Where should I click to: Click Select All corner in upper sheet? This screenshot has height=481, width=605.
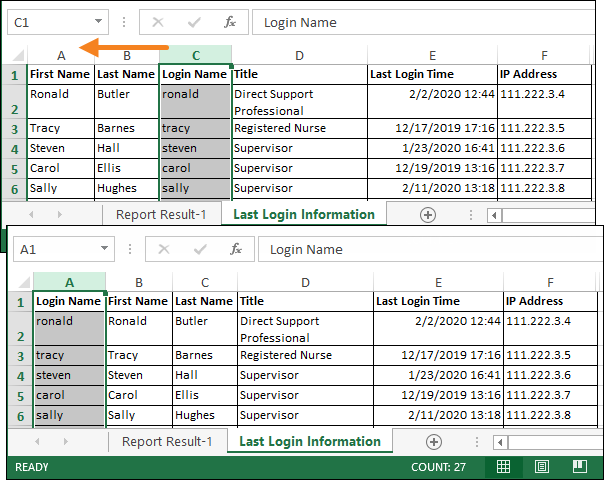(x=18, y=56)
